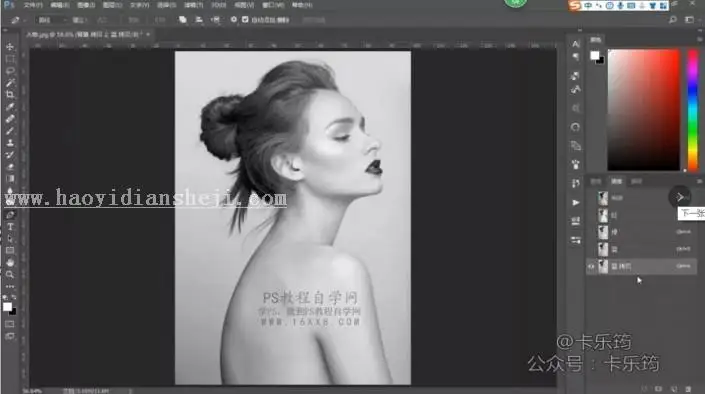Open the Edit Toolbar three-dots button
Screen dimensions: 705x394
pyautogui.click(x=10, y=287)
